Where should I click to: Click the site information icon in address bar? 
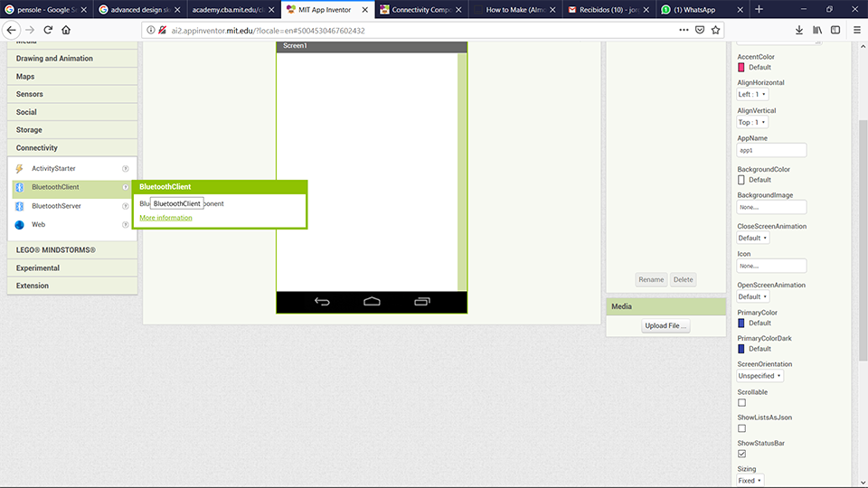click(x=151, y=31)
